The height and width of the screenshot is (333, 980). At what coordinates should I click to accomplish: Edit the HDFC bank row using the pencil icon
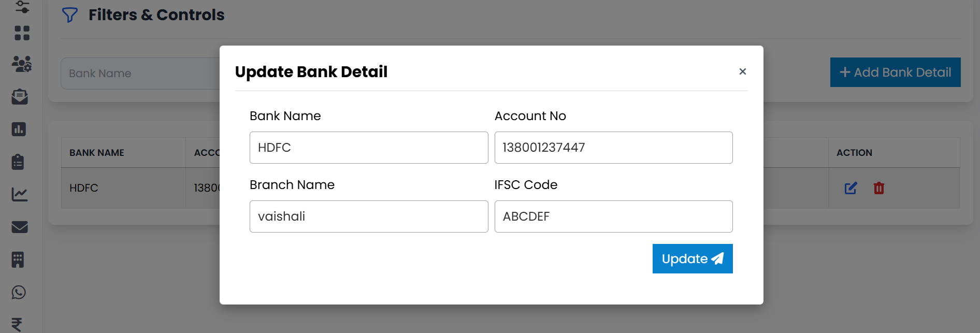coord(850,188)
